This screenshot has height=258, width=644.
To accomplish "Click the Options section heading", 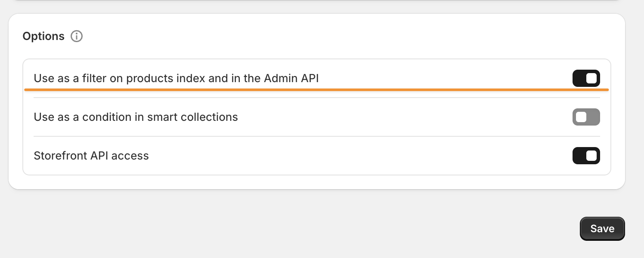I will tap(43, 36).
